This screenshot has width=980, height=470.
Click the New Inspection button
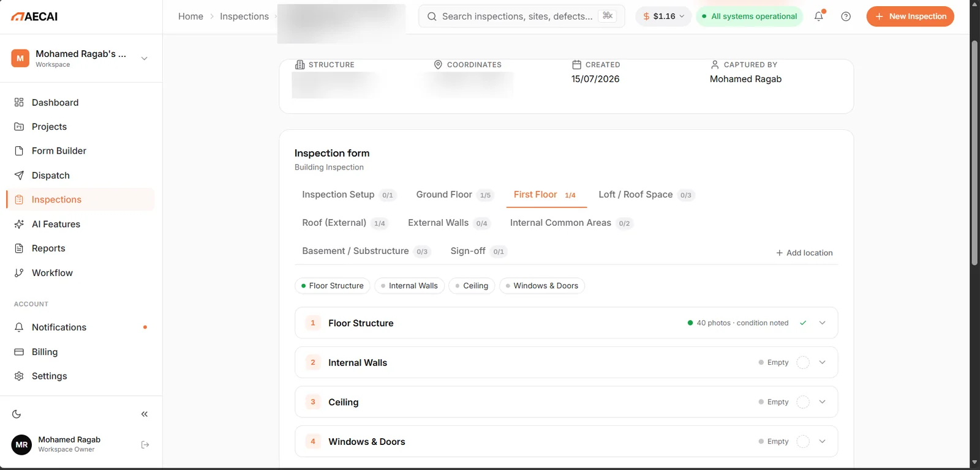click(x=910, y=17)
